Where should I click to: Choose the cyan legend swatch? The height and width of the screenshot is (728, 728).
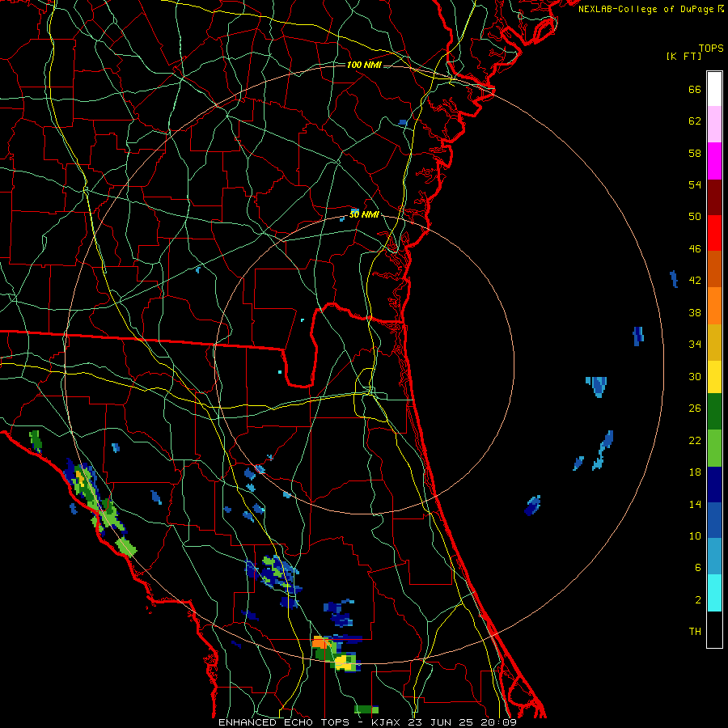[714, 592]
